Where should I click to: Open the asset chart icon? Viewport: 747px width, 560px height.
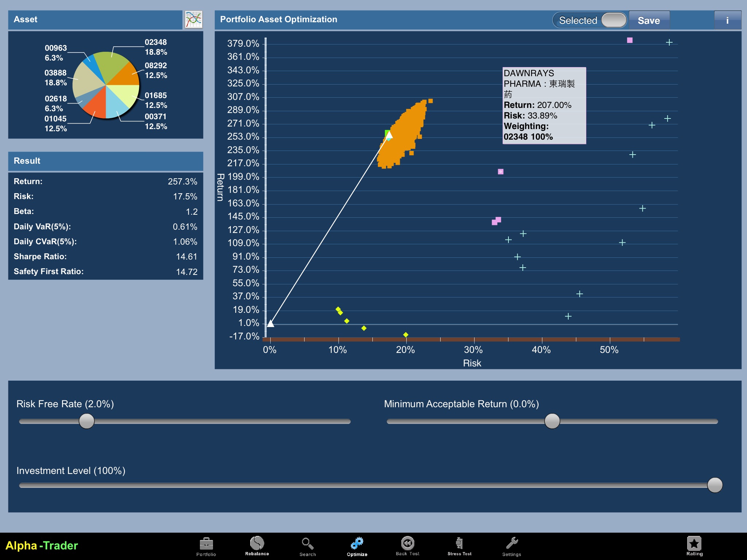click(193, 20)
